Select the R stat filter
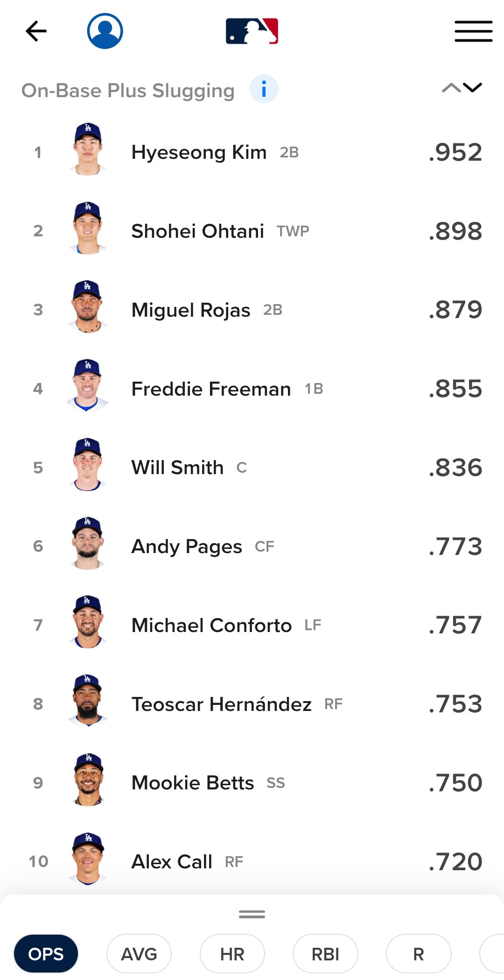Screen dimensions: 504x980 click(419, 954)
